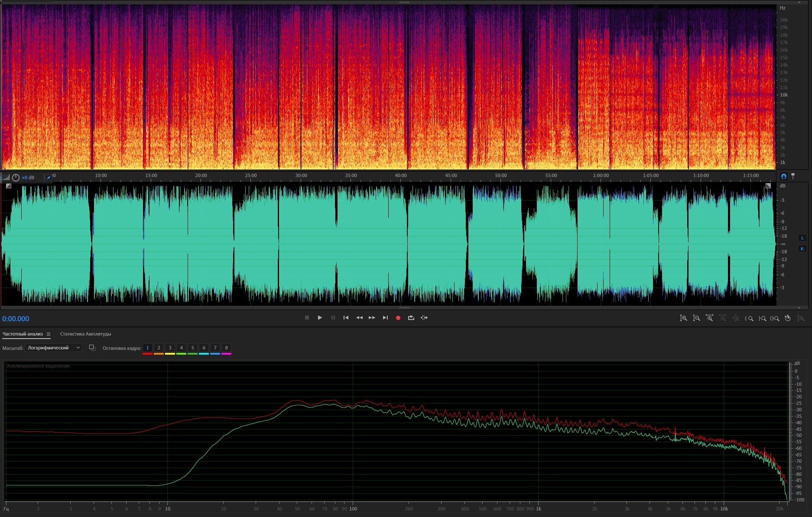Click the pin icon right of the timeline
Screen dimensions: 812x517
tap(793, 176)
